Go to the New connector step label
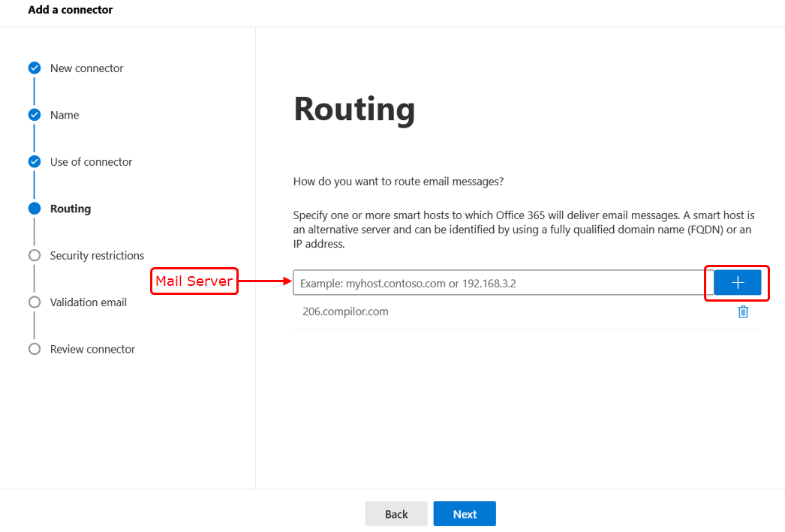785x532 pixels. [86, 68]
